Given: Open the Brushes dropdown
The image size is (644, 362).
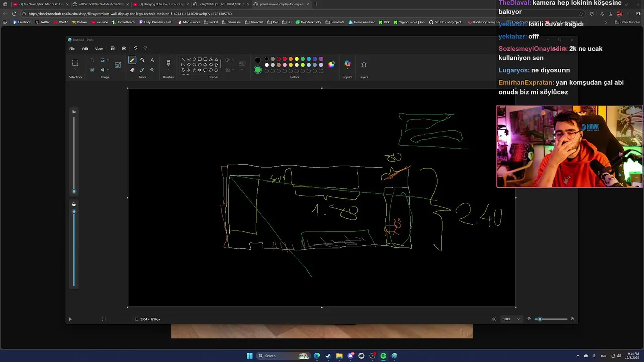Looking at the screenshot, I should 168,70.
